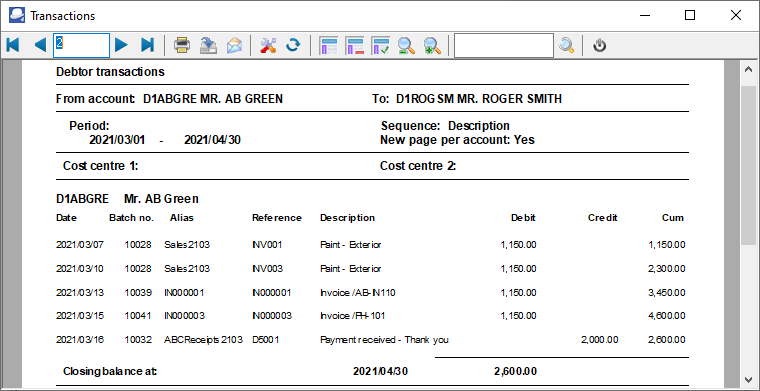
Task: Open report setup tools icon
Action: [x=268, y=46]
